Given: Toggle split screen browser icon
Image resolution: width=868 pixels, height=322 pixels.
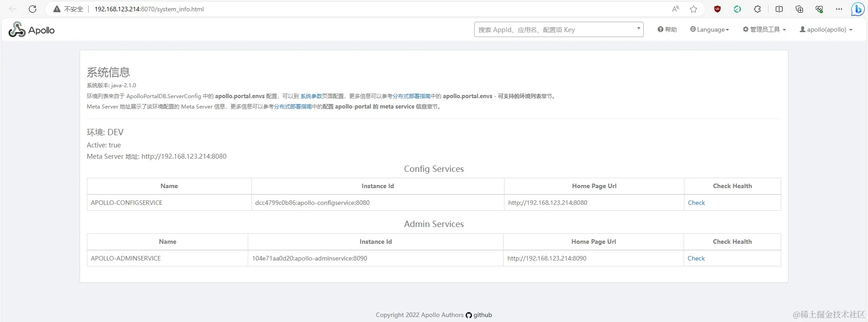Looking at the screenshot, I should (x=779, y=9).
